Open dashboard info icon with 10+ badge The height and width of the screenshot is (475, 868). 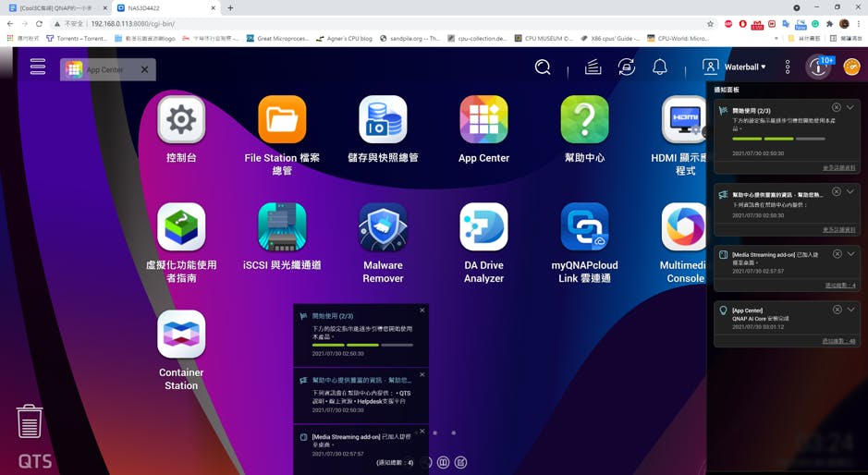click(819, 67)
